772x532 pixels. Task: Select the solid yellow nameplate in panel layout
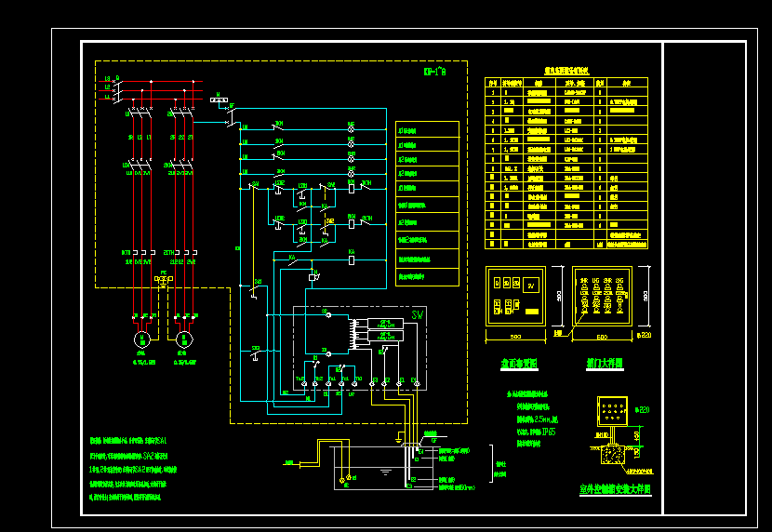tap(532, 312)
